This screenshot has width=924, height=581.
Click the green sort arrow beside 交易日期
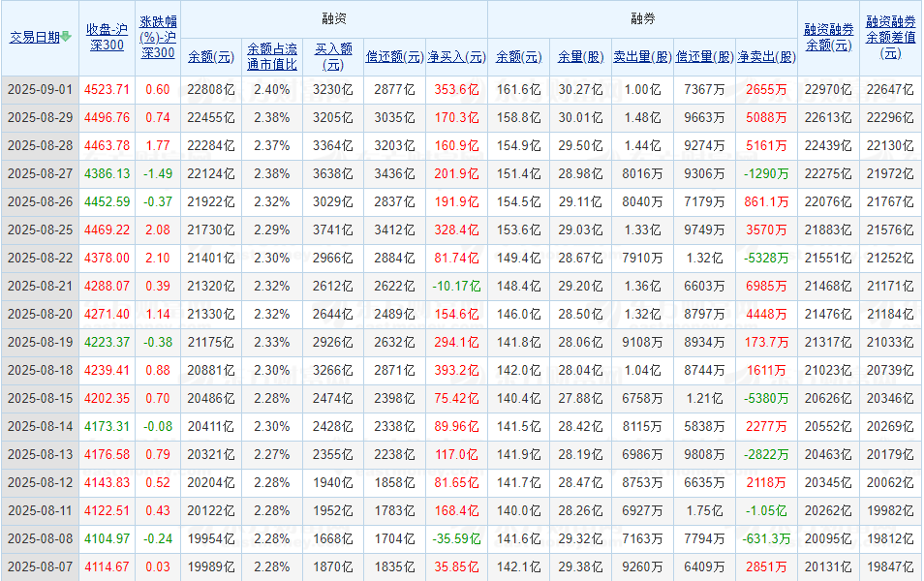pos(66,37)
